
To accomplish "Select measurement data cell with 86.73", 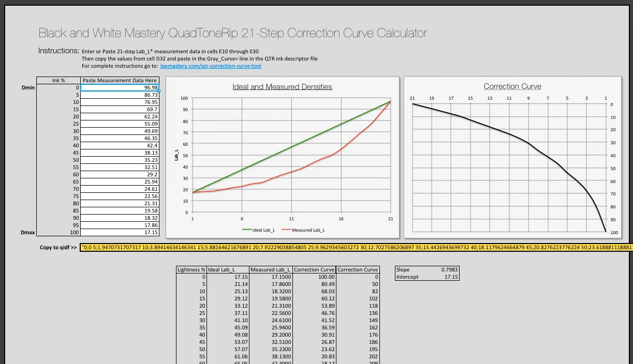I will click(120, 95).
